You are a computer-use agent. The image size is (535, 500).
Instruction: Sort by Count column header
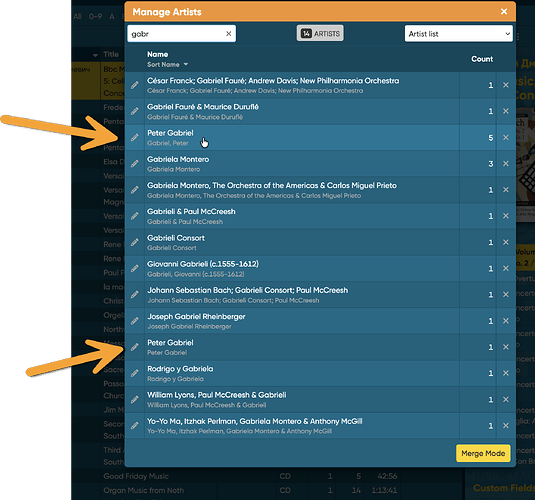click(482, 59)
